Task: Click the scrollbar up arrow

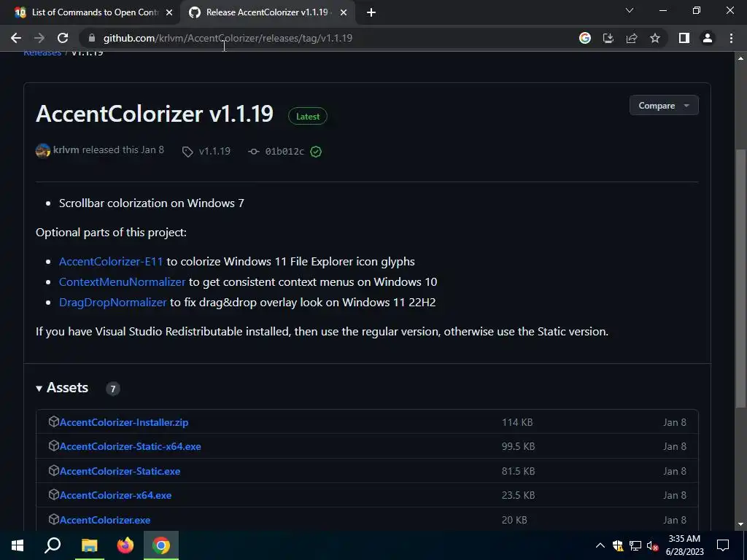Action: pos(740,58)
